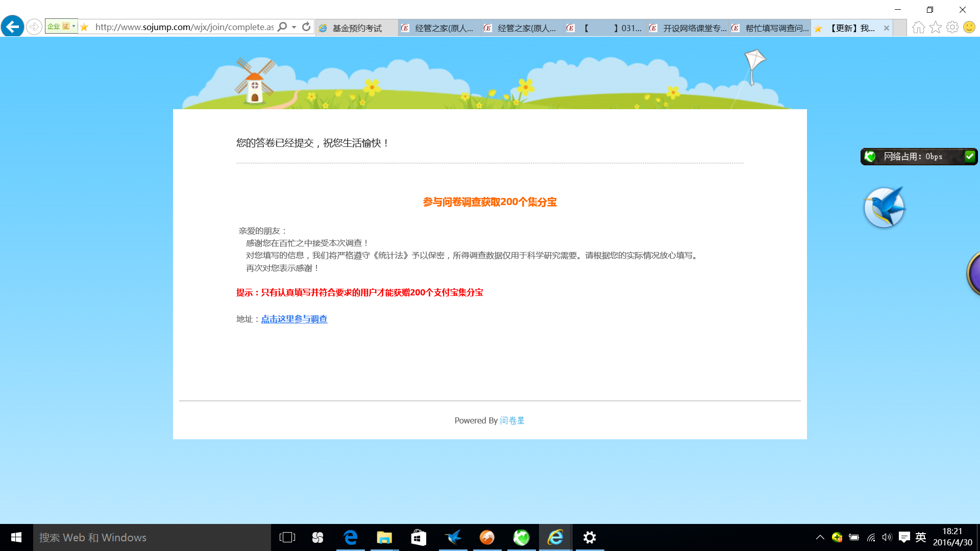Click the address bar URL field
The height and width of the screenshot is (551, 980).
click(x=184, y=27)
